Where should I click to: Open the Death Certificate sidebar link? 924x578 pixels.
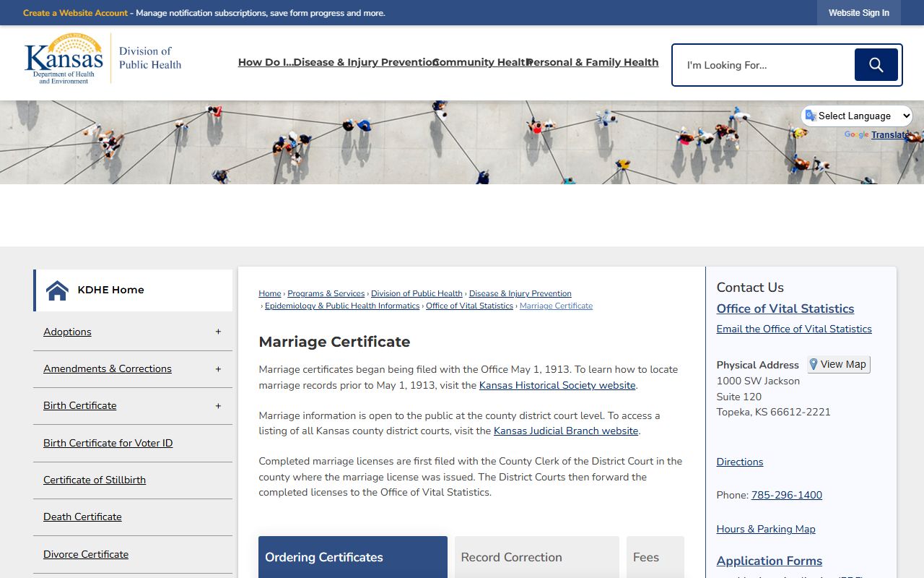82,517
